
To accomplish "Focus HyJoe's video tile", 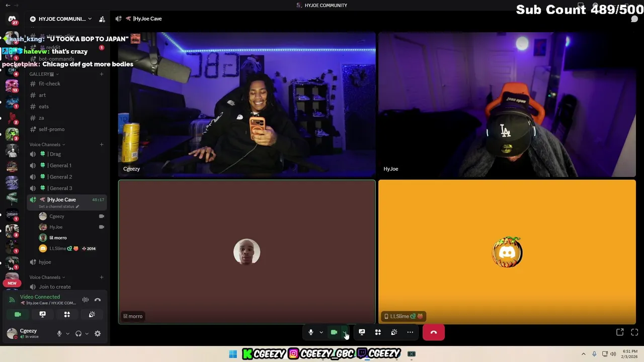I will coord(507,105).
